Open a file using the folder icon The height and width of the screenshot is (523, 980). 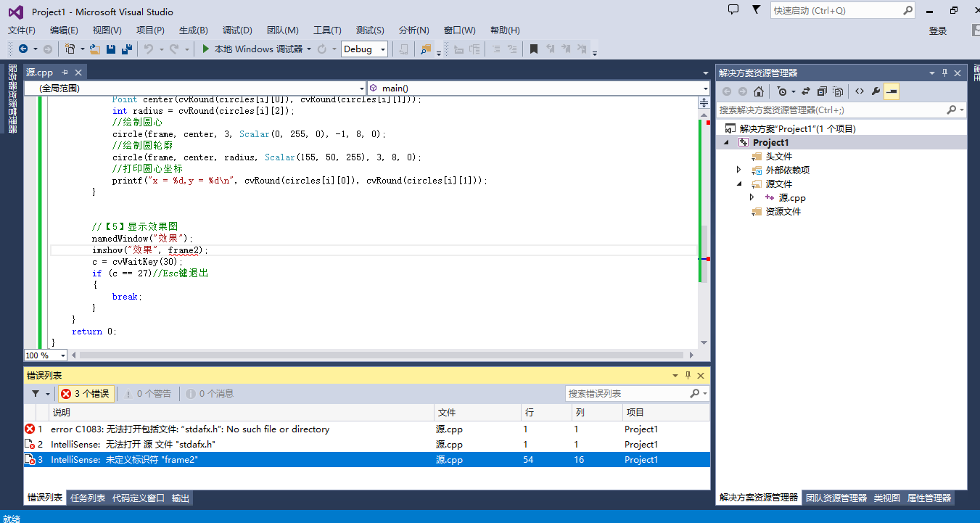[95, 49]
